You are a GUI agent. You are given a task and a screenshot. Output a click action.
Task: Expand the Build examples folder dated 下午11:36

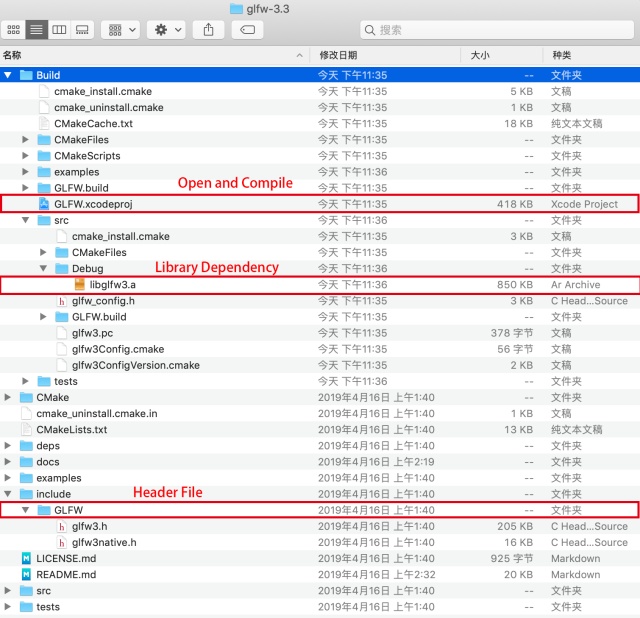click(x=25, y=172)
